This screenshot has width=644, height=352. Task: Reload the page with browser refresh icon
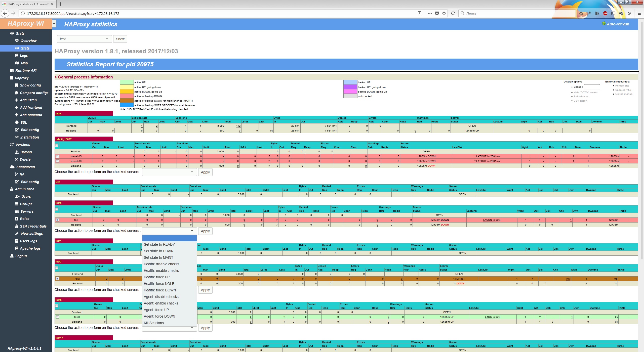pos(453,13)
